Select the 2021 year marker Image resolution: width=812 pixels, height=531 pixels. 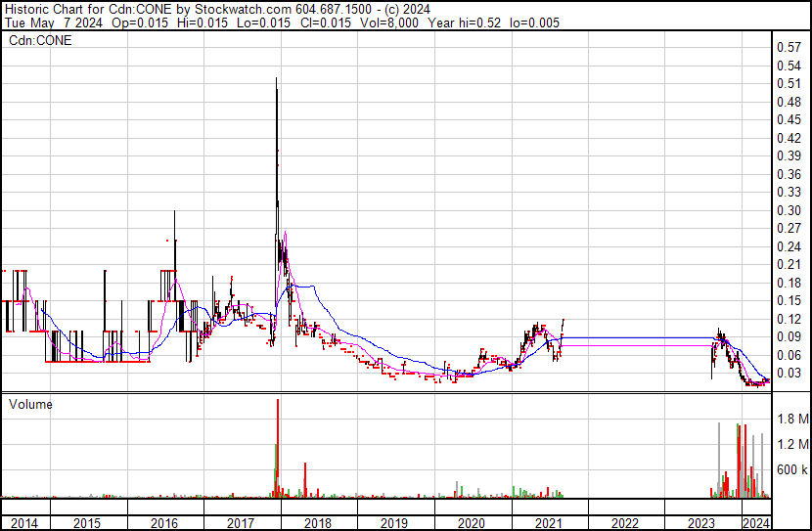point(549,523)
